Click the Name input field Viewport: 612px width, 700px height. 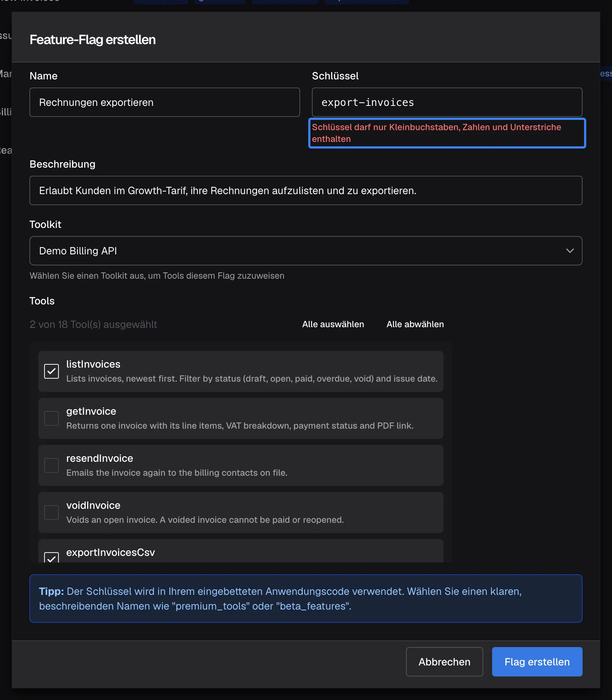pyautogui.click(x=165, y=102)
